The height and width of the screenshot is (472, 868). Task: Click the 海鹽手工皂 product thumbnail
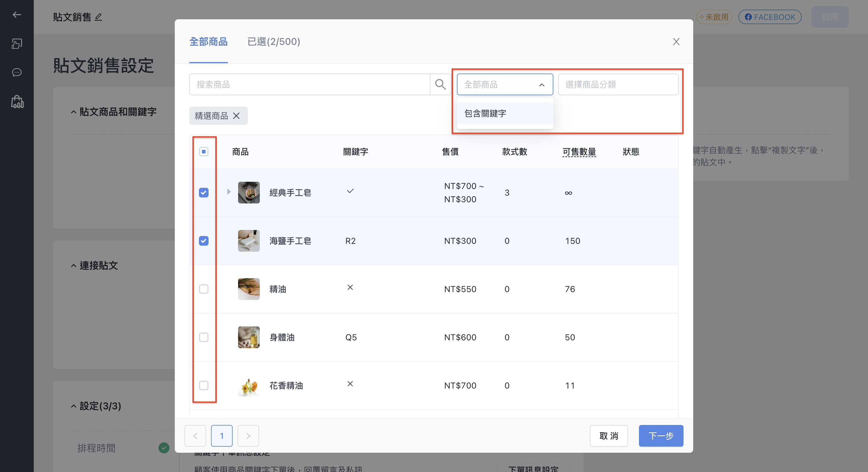tap(249, 241)
